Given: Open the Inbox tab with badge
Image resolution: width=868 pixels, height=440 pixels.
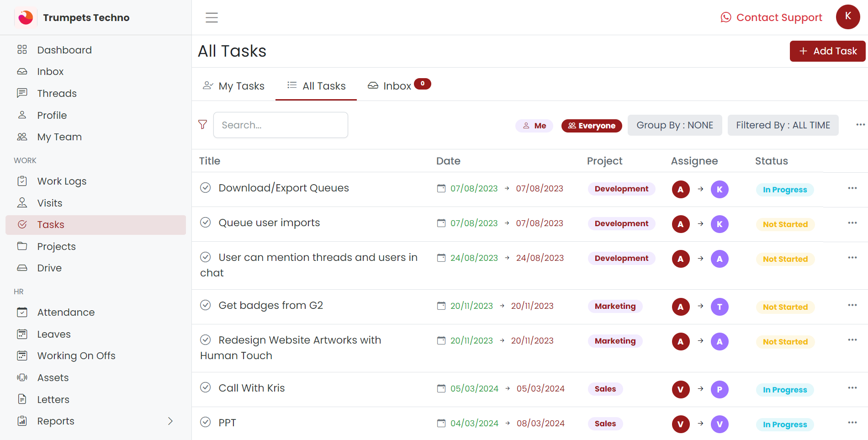Looking at the screenshot, I should (x=398, y=86).
